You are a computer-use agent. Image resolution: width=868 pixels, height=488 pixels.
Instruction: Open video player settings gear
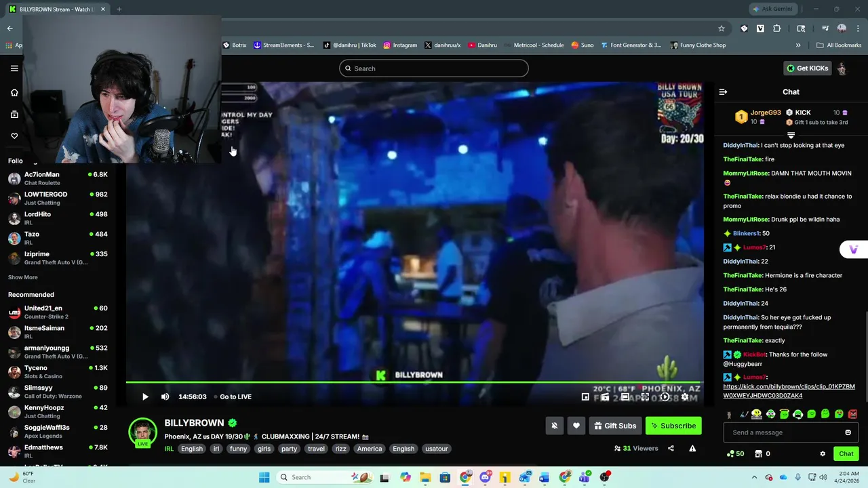click(x=685, y=397)
